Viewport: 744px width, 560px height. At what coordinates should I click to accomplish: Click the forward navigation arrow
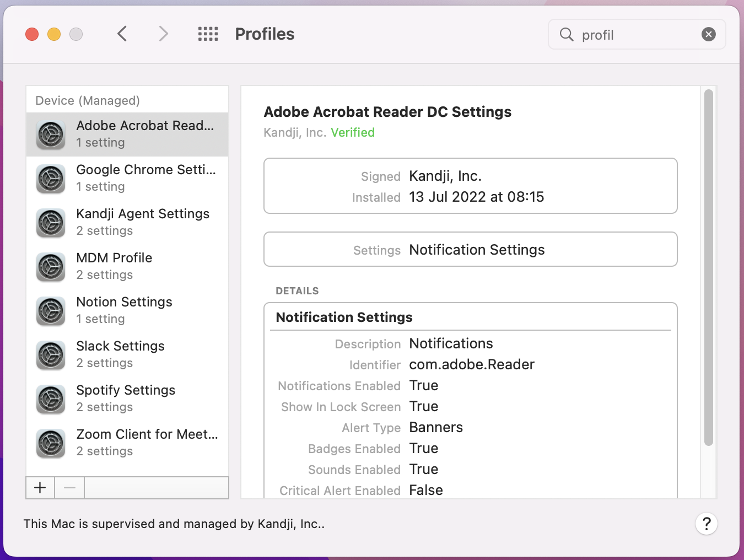(x=163, y=34)
